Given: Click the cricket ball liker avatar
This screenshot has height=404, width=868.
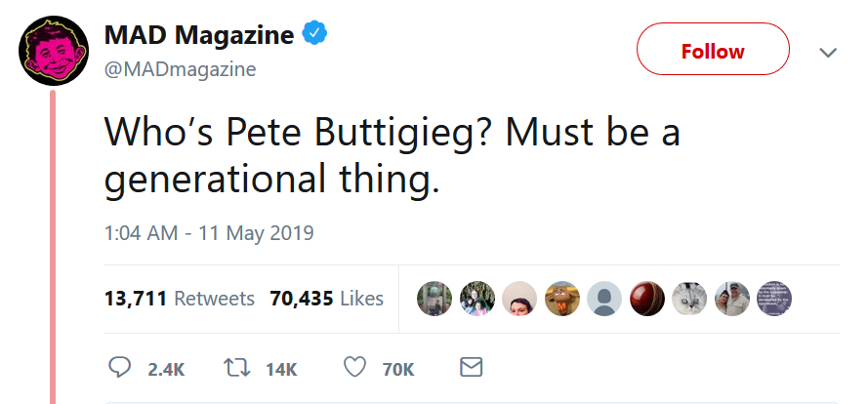Looking at the screenshot, I should [648, 299].
